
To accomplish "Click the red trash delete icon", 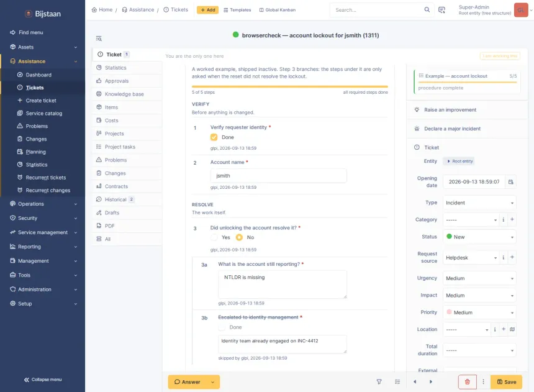I will [x=467, y=382].
